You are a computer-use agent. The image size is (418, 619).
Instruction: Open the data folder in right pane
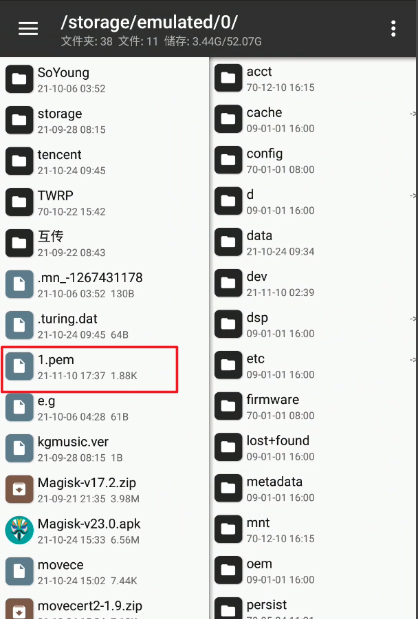314,242
